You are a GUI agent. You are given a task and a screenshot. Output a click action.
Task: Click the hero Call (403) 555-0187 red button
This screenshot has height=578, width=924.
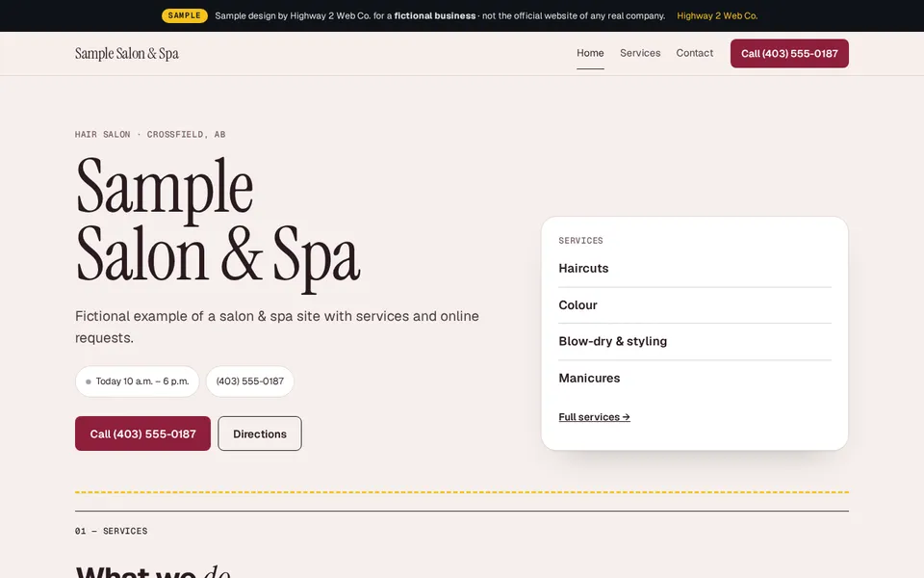tap(142, 433)
